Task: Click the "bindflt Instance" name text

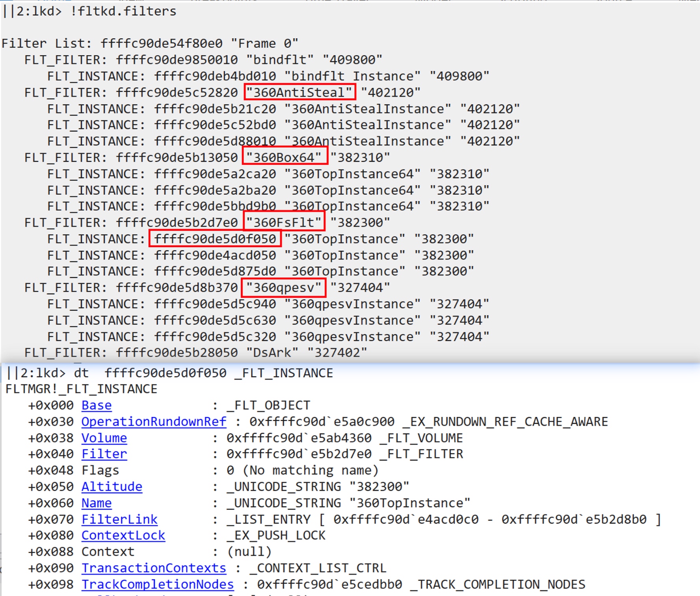Action: 352,76
